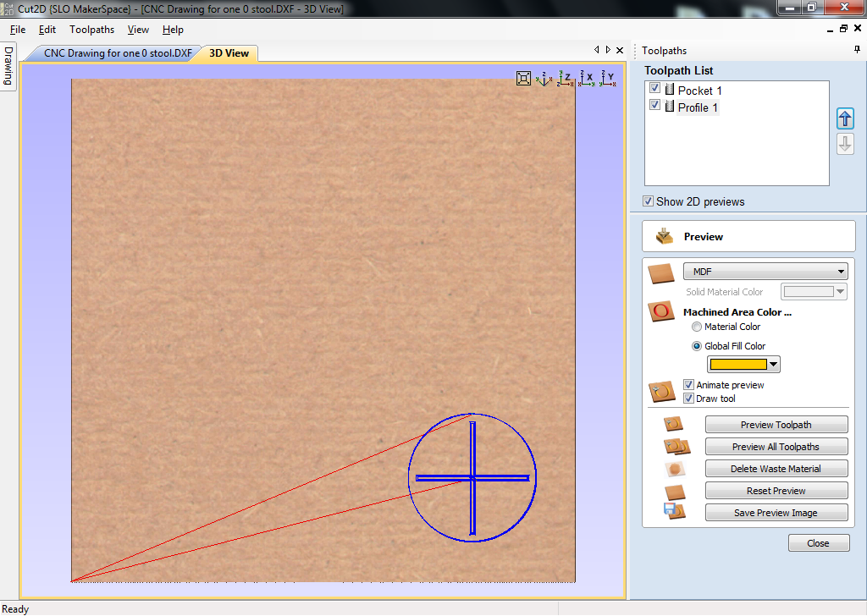The width and height of the screenshot is (867, 616).
Task: Click the MDF material block icon
Action: pyautogui.click(x=661, y=273)
